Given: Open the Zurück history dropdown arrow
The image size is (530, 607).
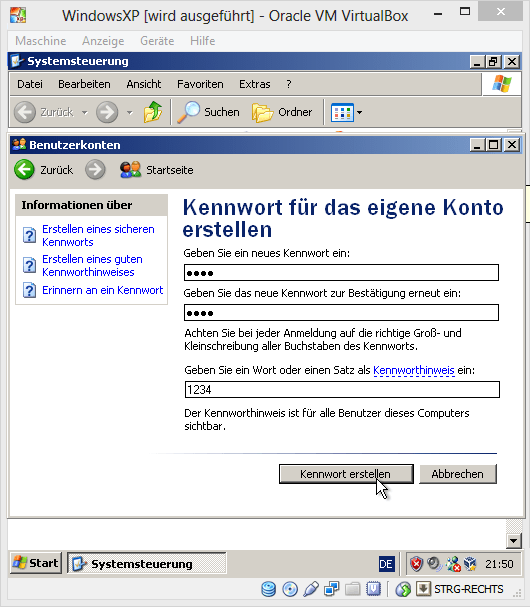Looking at the screenshot, I should [x=84, y=113].
